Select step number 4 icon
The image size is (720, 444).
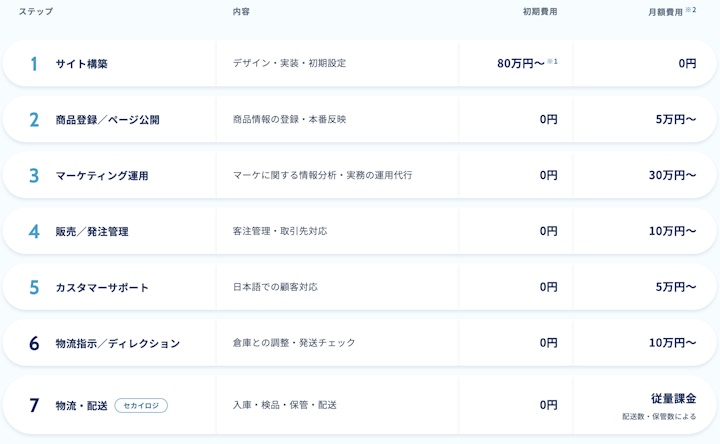tap(34, 231)
